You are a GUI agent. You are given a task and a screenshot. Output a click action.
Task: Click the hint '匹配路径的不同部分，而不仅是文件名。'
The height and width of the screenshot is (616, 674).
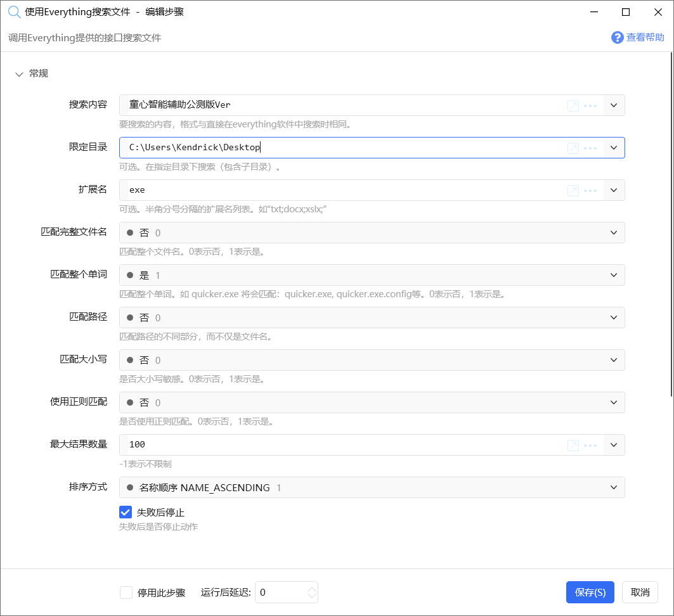pos(196,337)
